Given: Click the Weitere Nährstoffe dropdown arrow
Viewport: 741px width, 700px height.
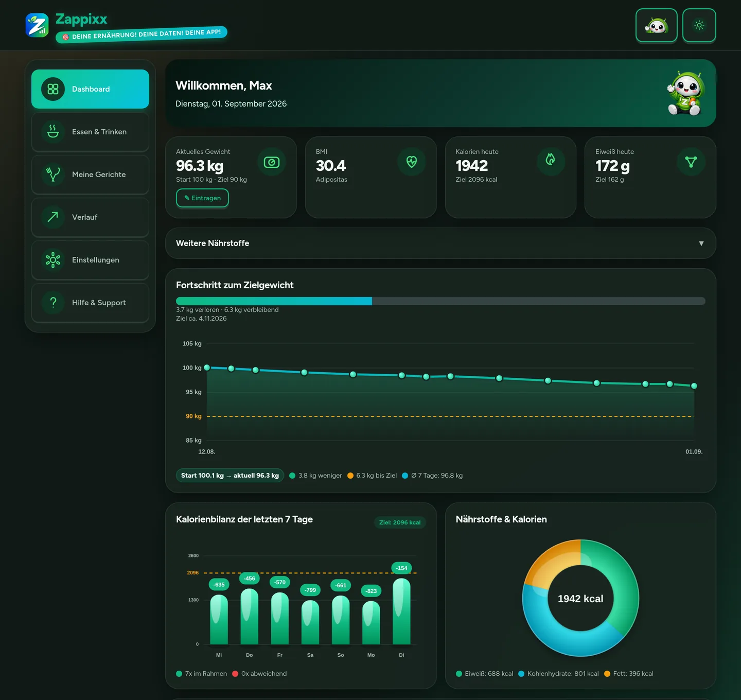Looking at the screenshot, I should coord(701,243).
